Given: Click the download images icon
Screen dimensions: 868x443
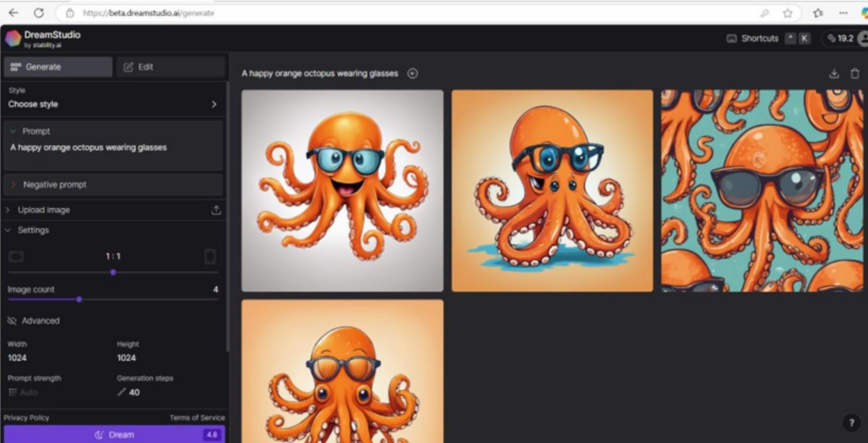Looking at the screenshot, I should [834, 73].
